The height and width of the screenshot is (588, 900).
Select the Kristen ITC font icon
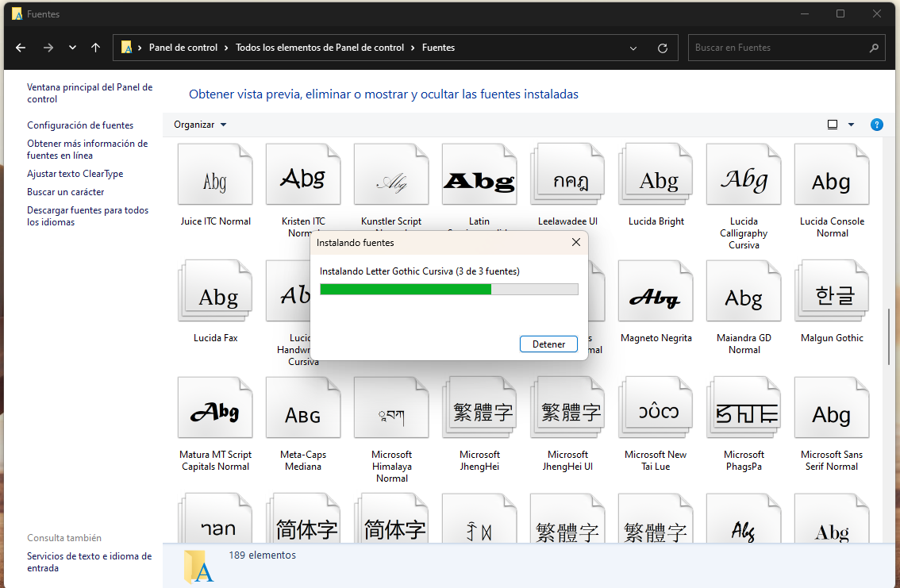click(x=303, y=175)
